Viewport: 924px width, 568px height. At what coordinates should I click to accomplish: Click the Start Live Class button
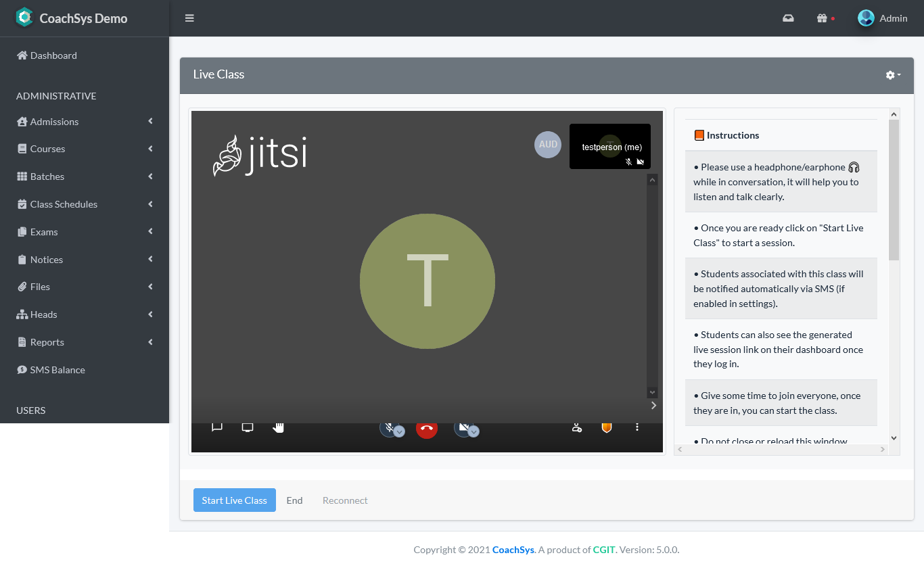[x=235, y=500]
